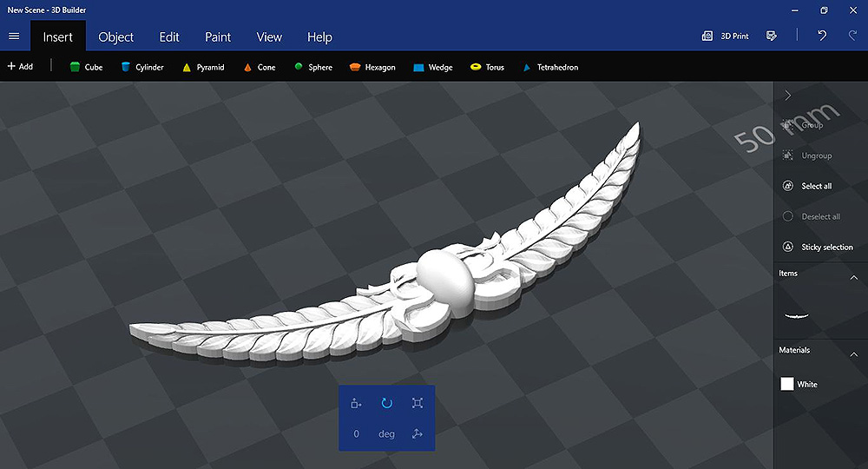Add a Sphere to the scene
Screen dimensions: 868x469
[313, 67]
